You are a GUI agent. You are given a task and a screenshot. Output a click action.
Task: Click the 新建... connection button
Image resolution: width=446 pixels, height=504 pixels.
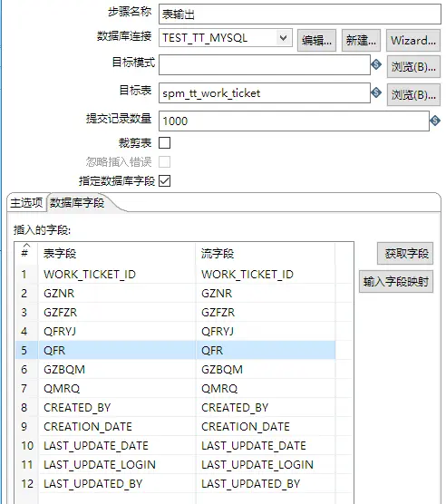tap(361, 41)
